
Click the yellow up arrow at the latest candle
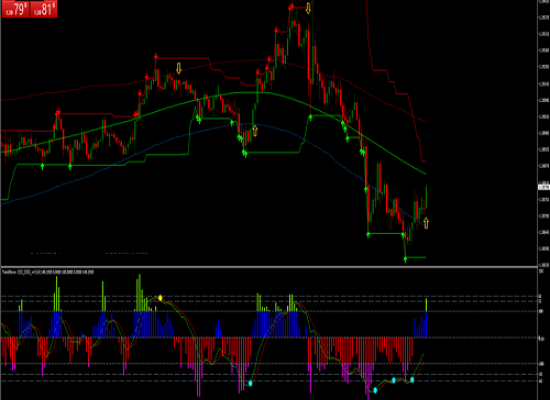pyautogui.click(x=426, y=223)
